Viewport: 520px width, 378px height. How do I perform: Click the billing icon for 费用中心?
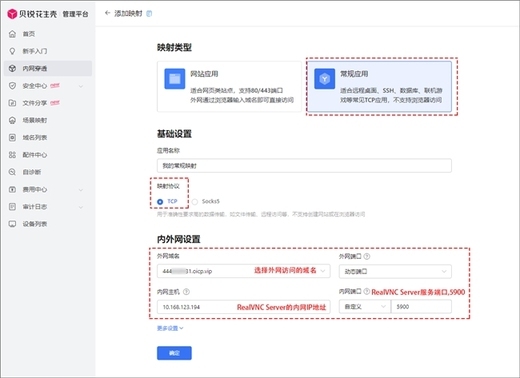click(x=12, y=189)
